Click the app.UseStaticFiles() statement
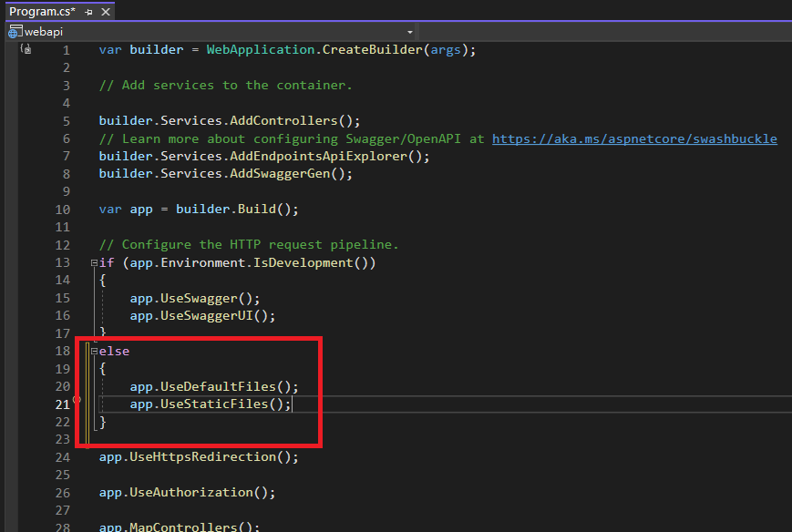Viewport: 792px width, 532px height. click(x=210, y=404)
